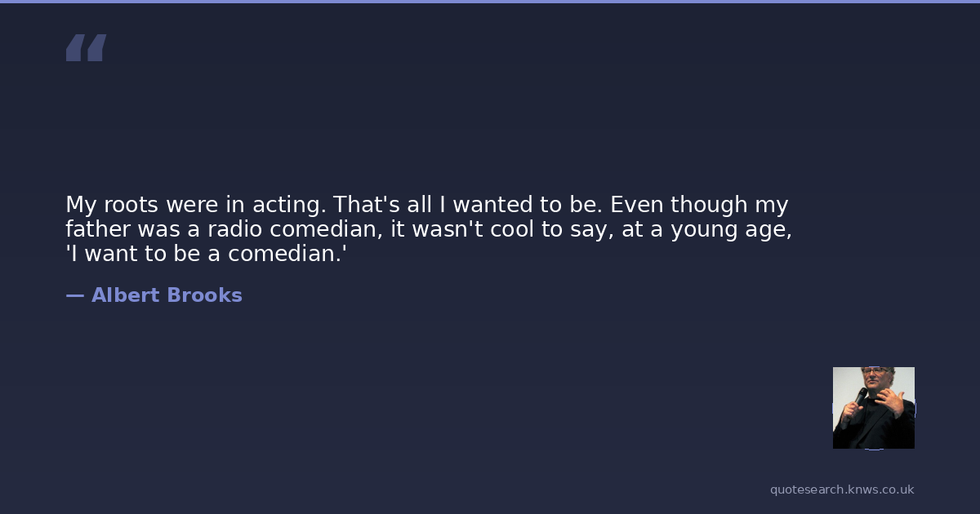
Task: Click the left half of the quotation mark icon
Action: pos(75,48)
